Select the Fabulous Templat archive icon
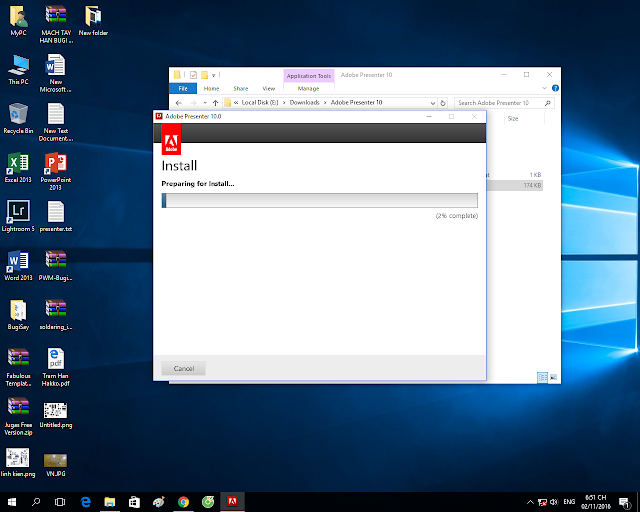640x512 pixels. coord(18,367)
